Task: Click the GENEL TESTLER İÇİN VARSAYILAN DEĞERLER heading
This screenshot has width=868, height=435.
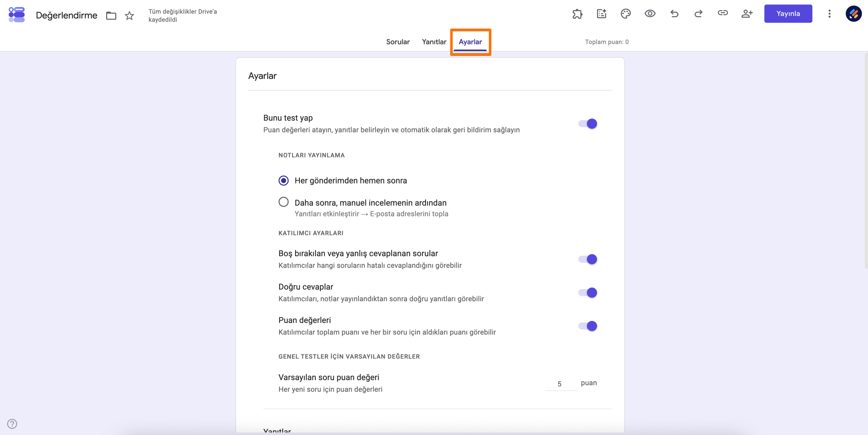Action: click(x=349, y=357)
